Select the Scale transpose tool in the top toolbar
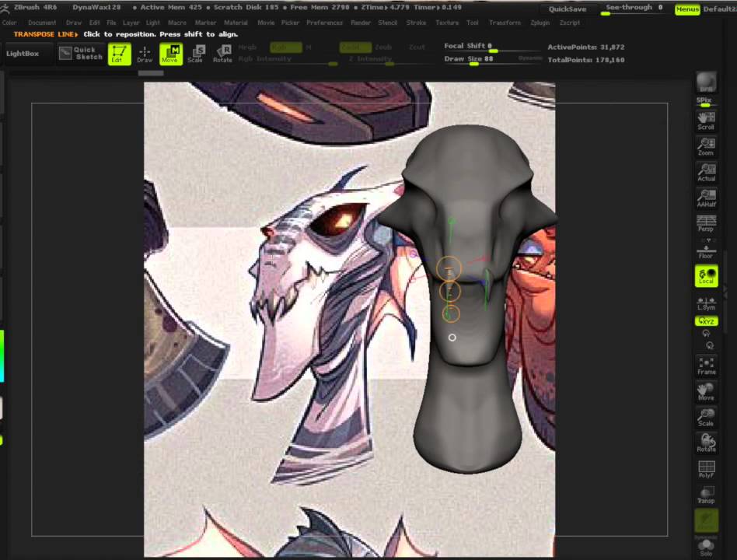The width and height of the screenshot is (737, 560). pyautogui.click(x=196, y=54)
